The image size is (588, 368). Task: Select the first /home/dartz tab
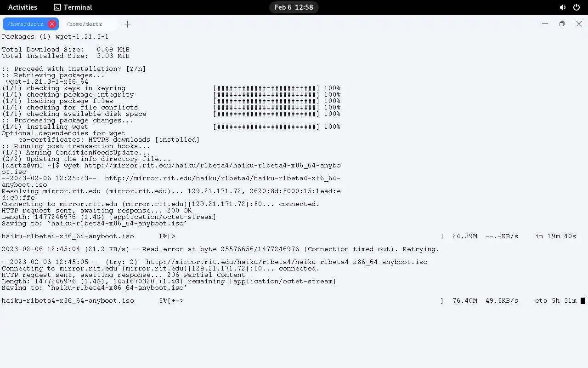(x=25, y=24)
